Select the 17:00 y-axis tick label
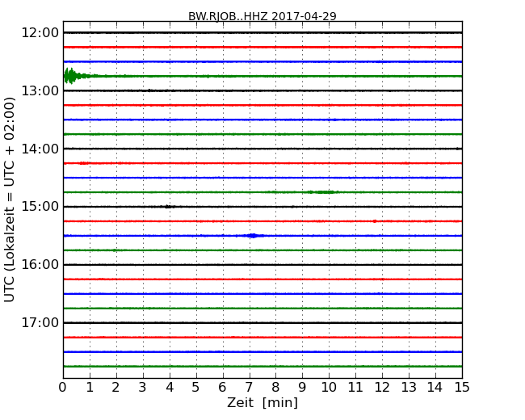525x420 pixels. pyautogui.click(x=40, y=322)
